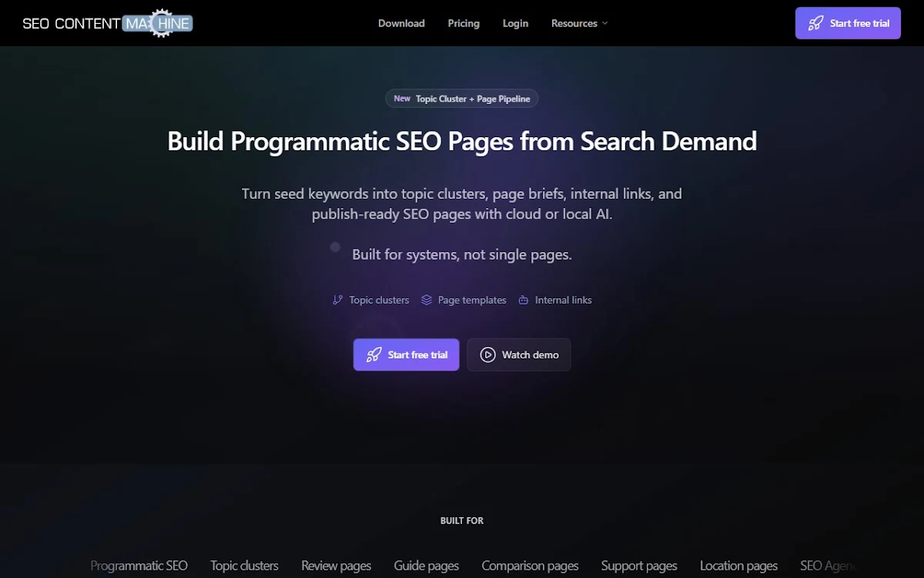
Task: Select the Comparison pages item
Action: [x=530, y=566]
